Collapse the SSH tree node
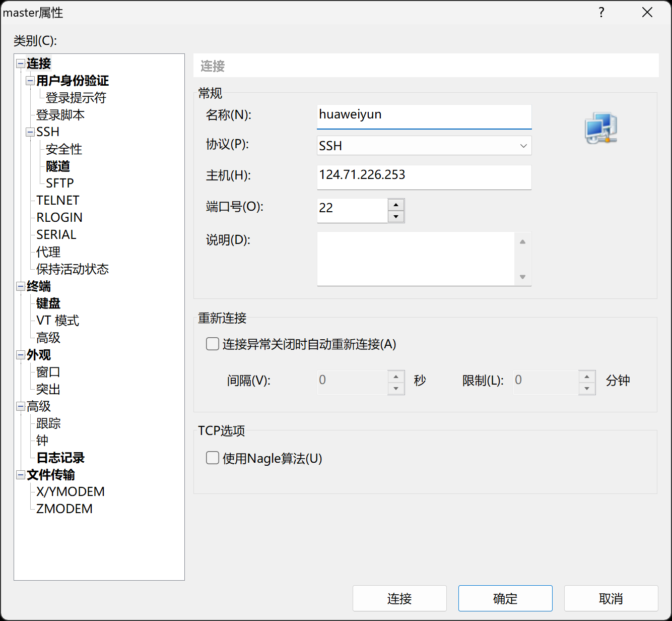672x621 pixels. coord(30,132)
